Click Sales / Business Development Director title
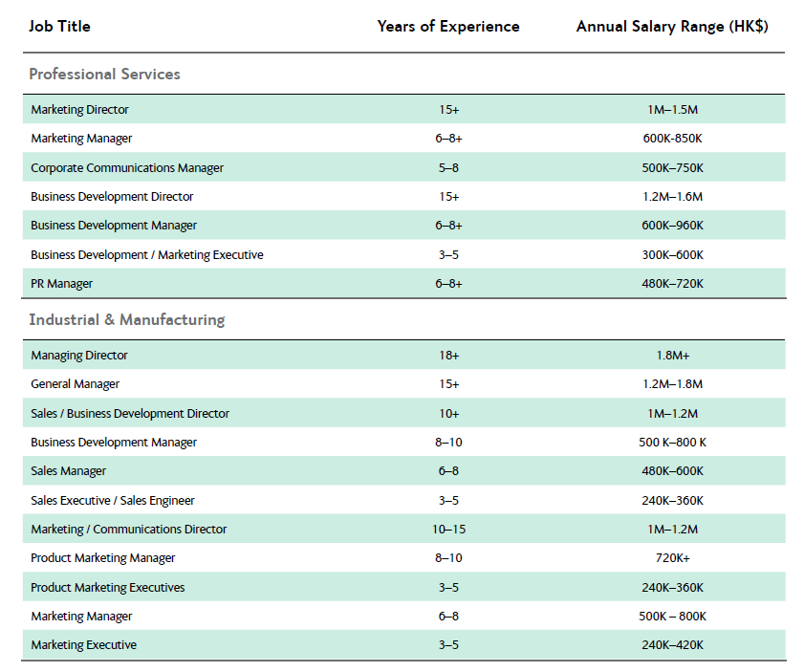Screen dimensions: 804x672 click(130, 414)
